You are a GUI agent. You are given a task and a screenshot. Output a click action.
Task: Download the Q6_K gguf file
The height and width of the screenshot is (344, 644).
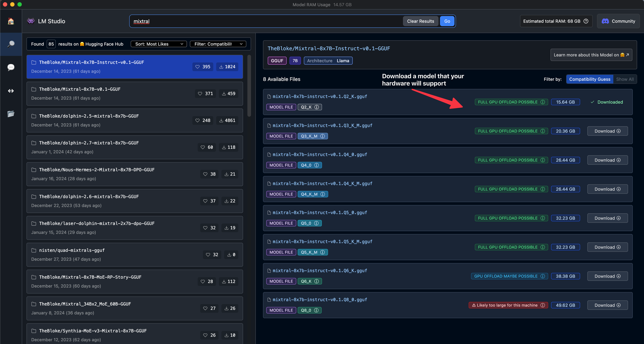607,276
